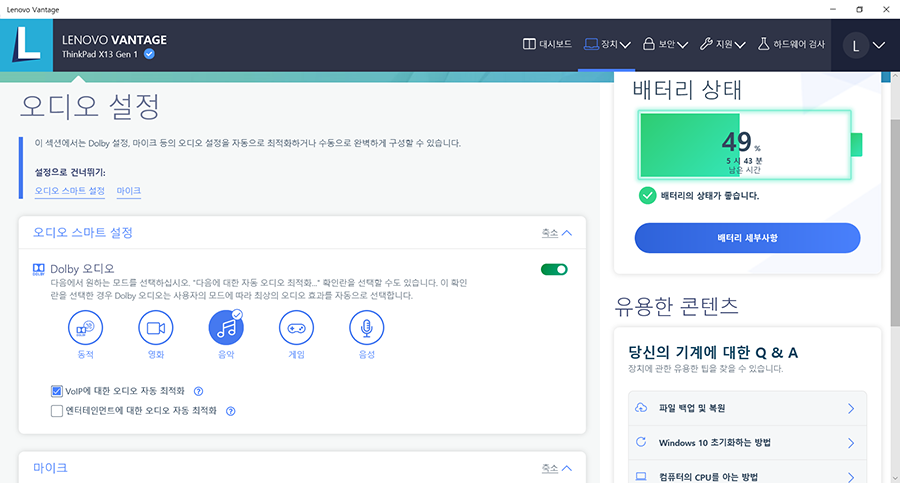Expand the user account chevron
The width and height of the screenshot is (900, 483).
coord(879,45)
